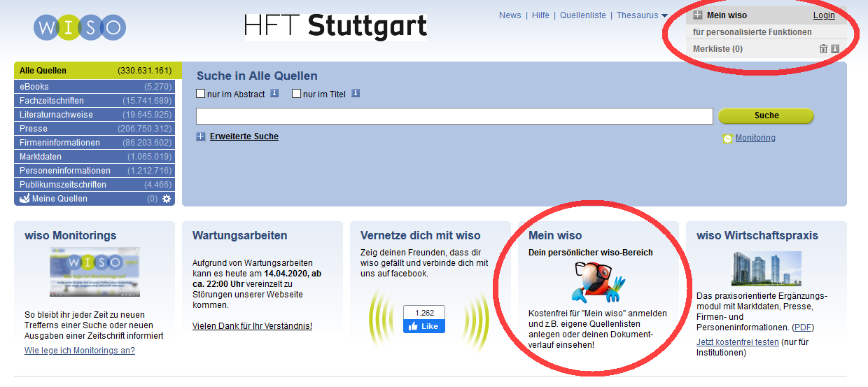Select Publikumszeitschriften source category
The image size is (868, 387).
(94, 185)
